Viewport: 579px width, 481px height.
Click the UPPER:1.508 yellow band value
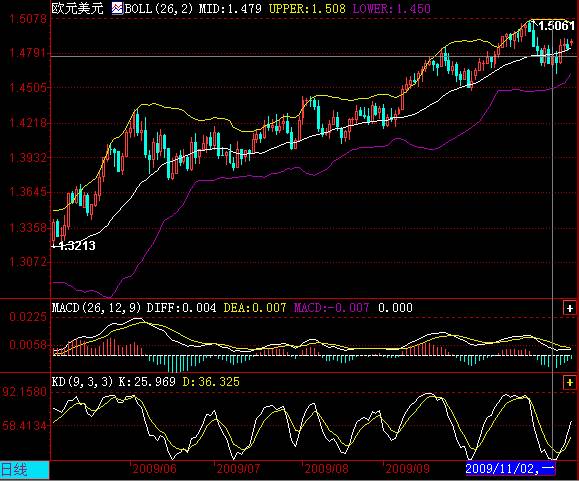click(x=307, y=8)
